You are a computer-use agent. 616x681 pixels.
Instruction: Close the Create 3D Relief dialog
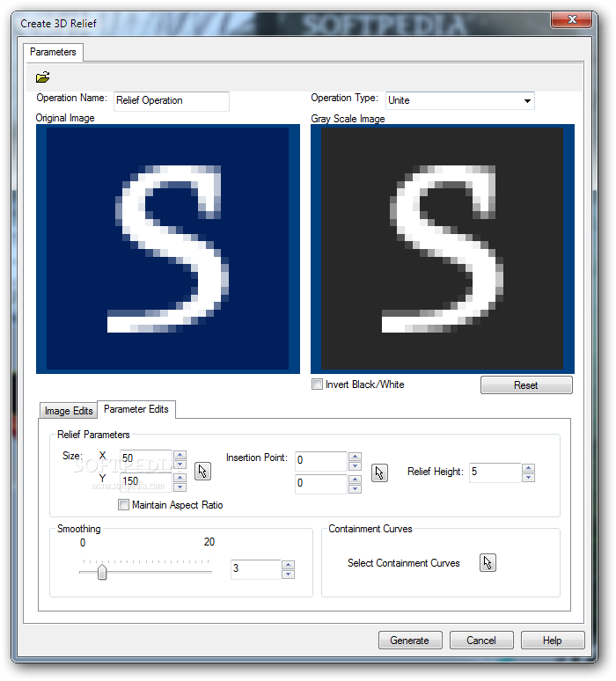[x=572, y=19]
